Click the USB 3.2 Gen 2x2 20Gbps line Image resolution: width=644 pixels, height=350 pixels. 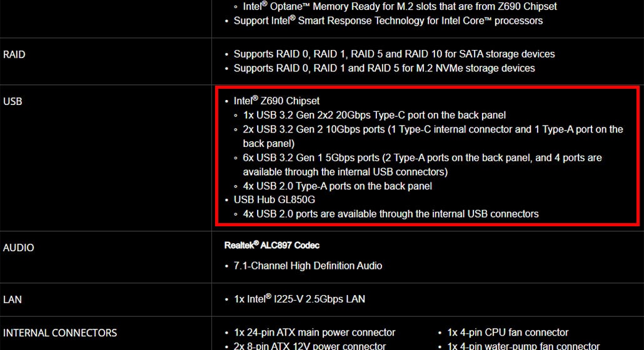(x=374, y=115)
